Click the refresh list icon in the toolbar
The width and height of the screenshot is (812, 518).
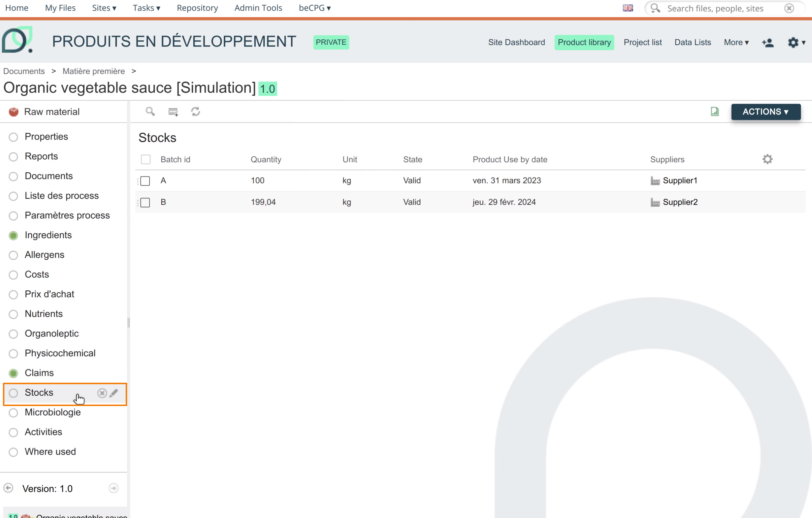196,111
